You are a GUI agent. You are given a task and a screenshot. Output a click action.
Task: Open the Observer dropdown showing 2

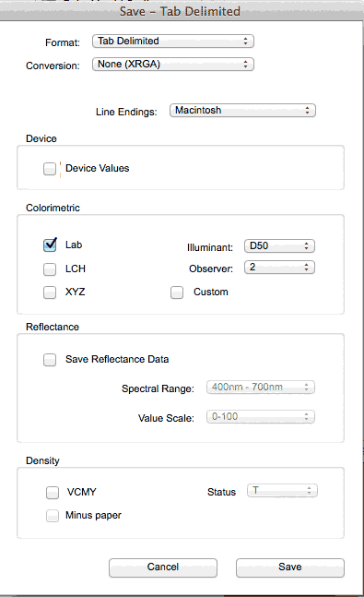point(279,268)
